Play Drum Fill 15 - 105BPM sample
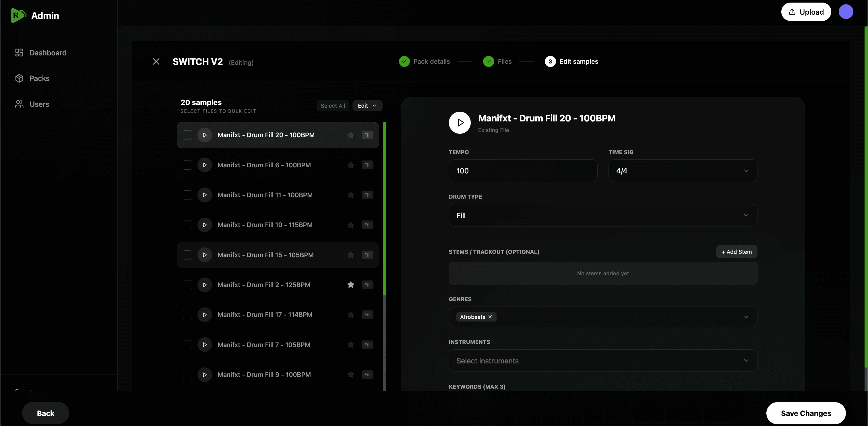 (205, 255)
